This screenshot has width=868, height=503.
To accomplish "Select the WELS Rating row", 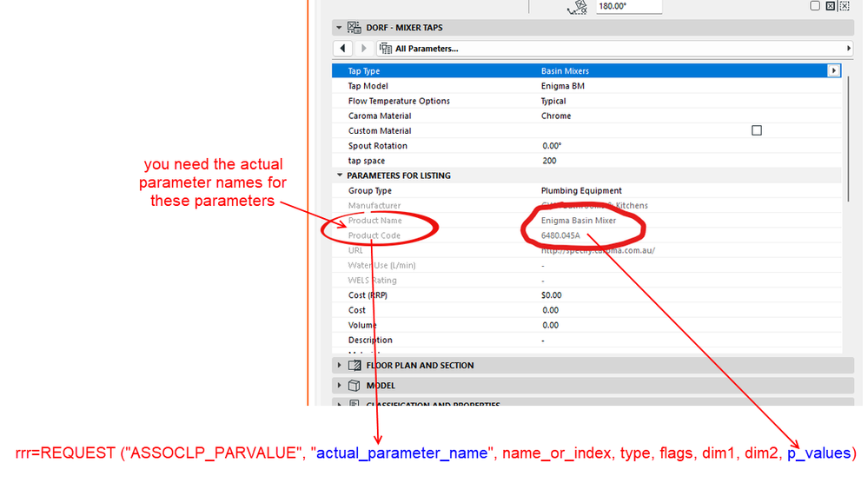I will pos(586,280).
